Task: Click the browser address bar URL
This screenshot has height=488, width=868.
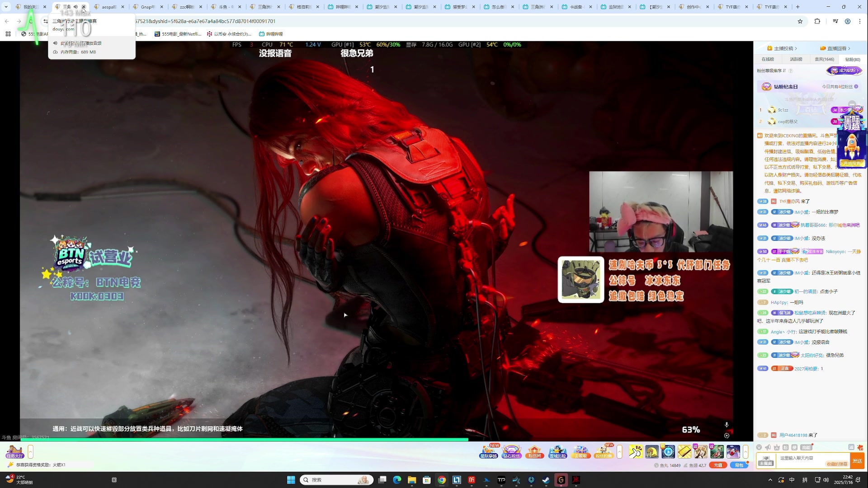Action: (205, 21)
